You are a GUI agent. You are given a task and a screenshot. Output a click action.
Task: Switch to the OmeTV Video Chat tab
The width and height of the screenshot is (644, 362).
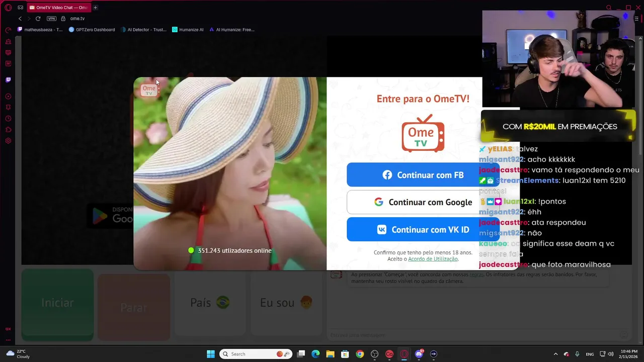(x=58, y=8)
